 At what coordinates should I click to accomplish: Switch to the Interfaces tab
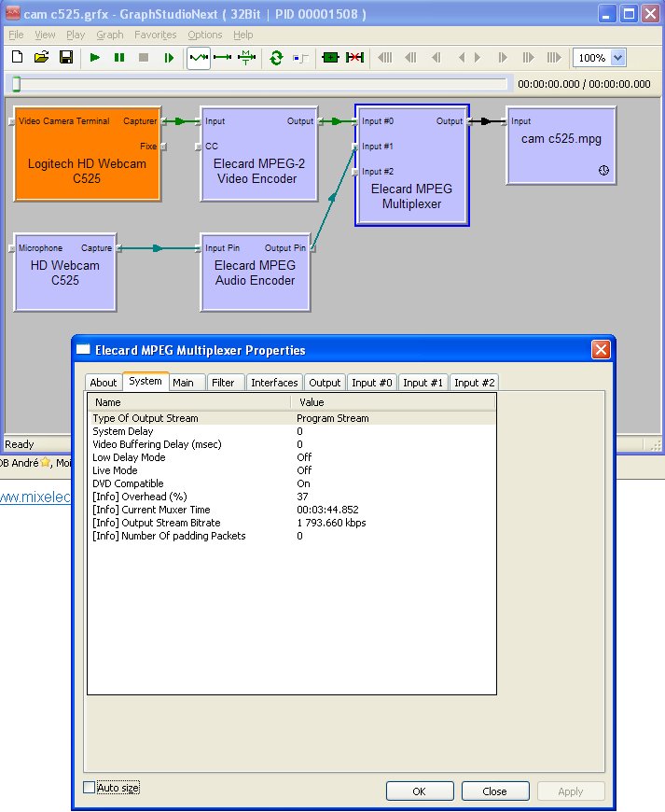pyautogui.click(x=274, y=383)
